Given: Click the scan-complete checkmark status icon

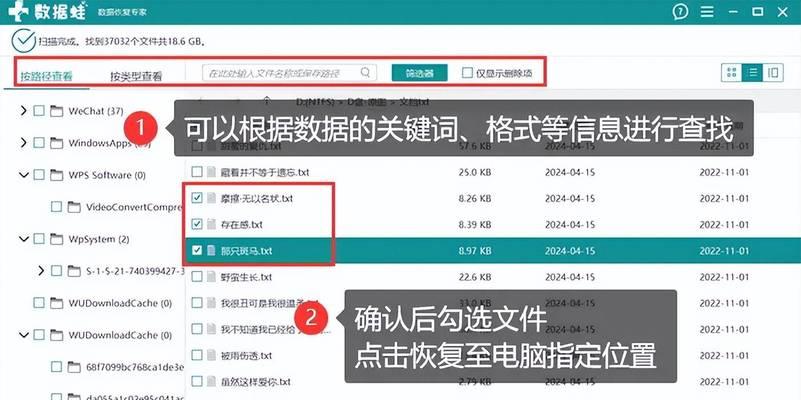Looking at the screenshot, I should pyautogui.click(x=23, y=41).
